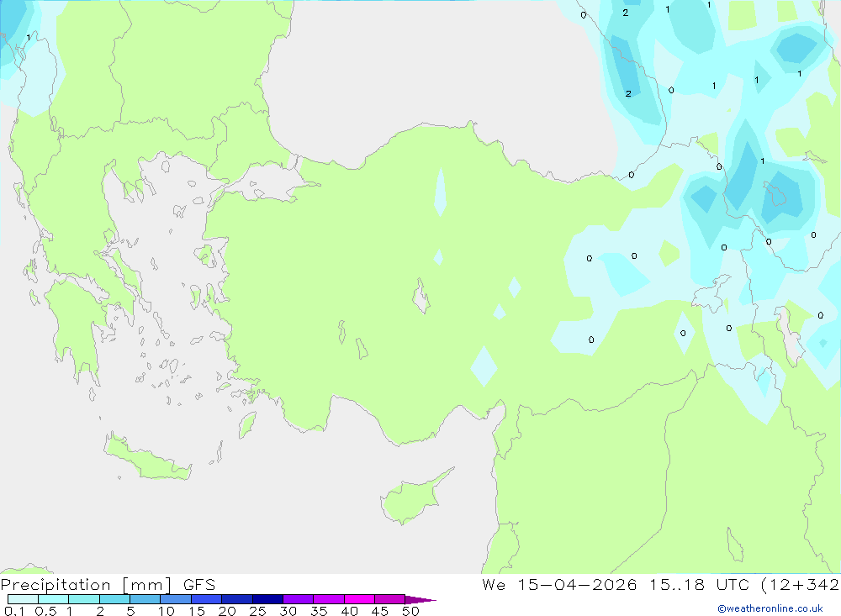The width and height of the screenshot is (841, 616).
Task: Click the '25' legend scale label
Action: tap(258, 611)
